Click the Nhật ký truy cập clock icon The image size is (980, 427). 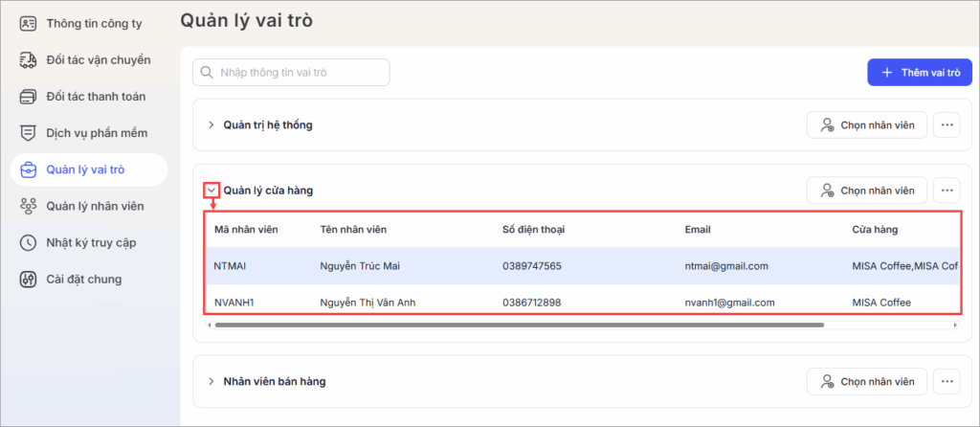[29, 243]
